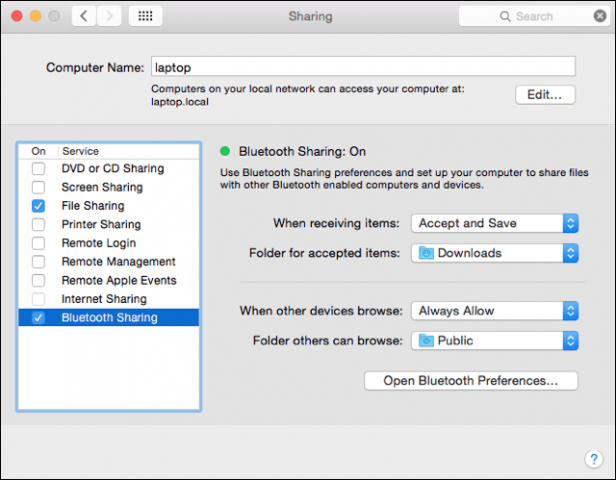This screenshot has width=616, height=480.
Task: Open help with the question mark button
Action: click(594, 458)
